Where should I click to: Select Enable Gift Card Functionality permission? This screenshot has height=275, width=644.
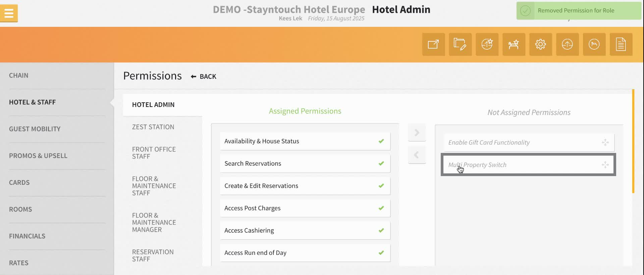[529, 143]
